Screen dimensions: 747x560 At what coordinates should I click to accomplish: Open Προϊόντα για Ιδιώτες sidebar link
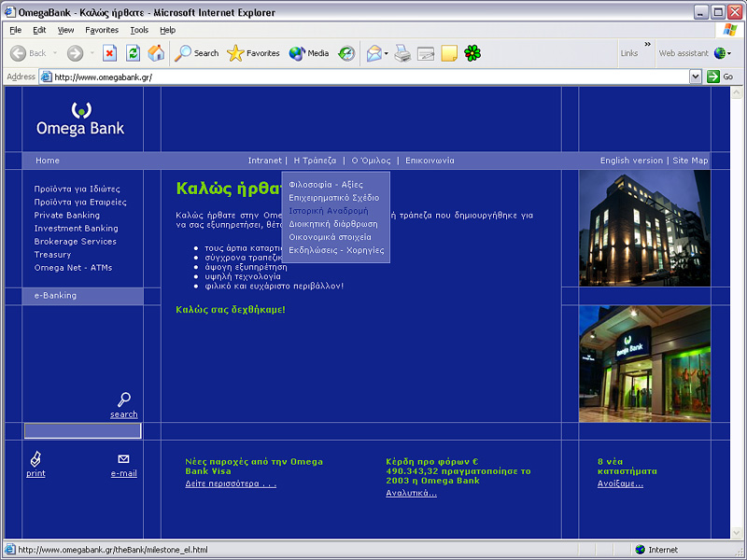pyautogui.click(x=78, y=189)
